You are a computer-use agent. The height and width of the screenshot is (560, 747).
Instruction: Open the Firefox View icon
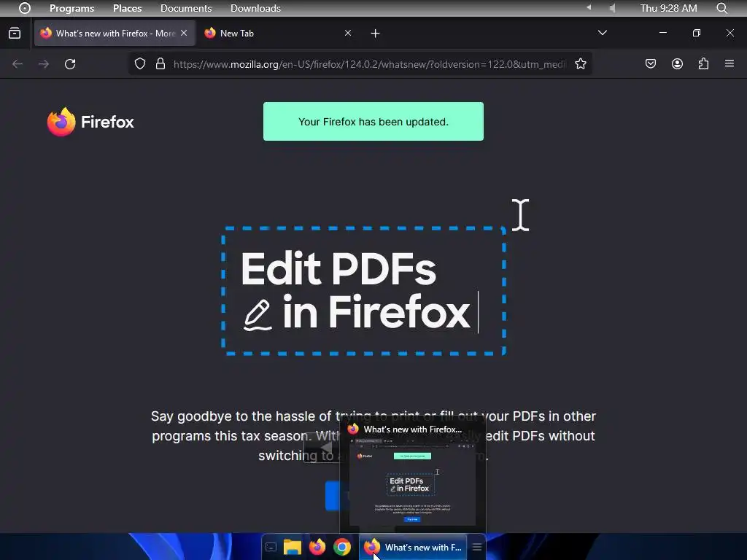(15, 33)
